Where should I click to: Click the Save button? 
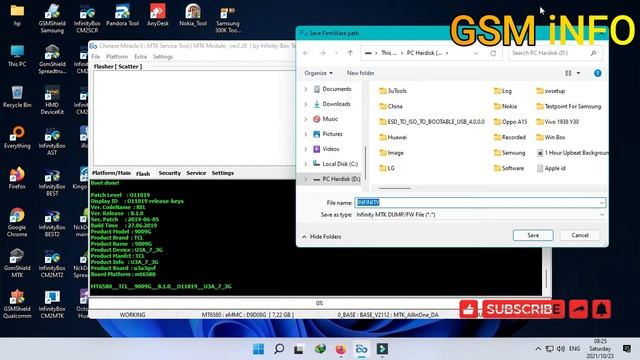(533, 235)
